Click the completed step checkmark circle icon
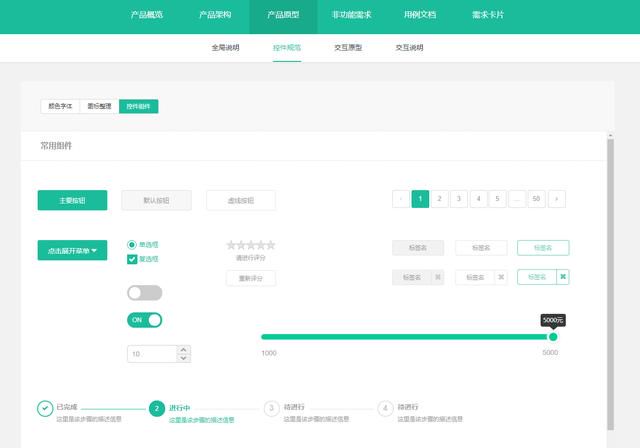 pyautogui.click(x=45, y=408)
